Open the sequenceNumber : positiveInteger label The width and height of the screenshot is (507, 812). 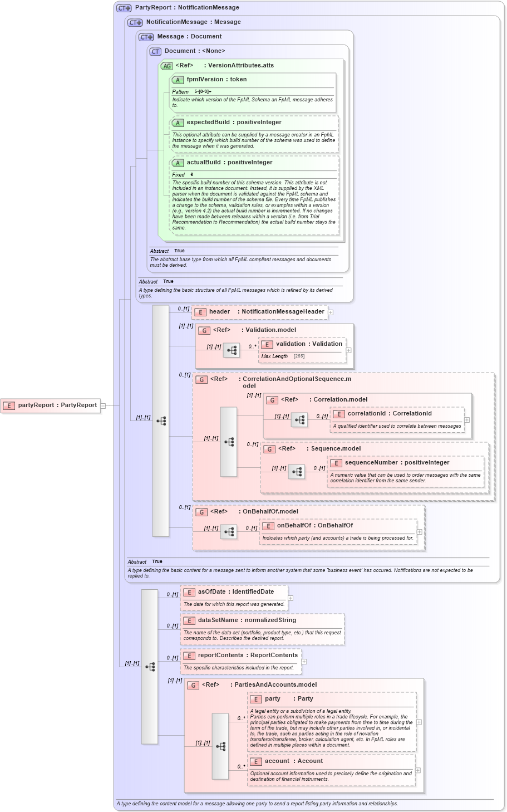[x=397, y=463]
